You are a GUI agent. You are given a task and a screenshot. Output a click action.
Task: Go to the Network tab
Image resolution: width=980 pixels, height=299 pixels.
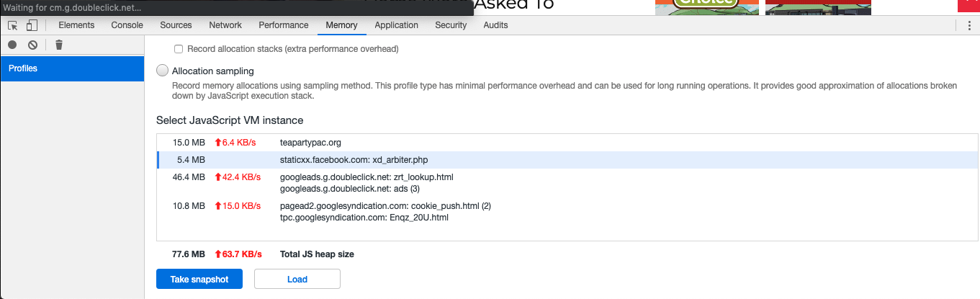point(225,25)
